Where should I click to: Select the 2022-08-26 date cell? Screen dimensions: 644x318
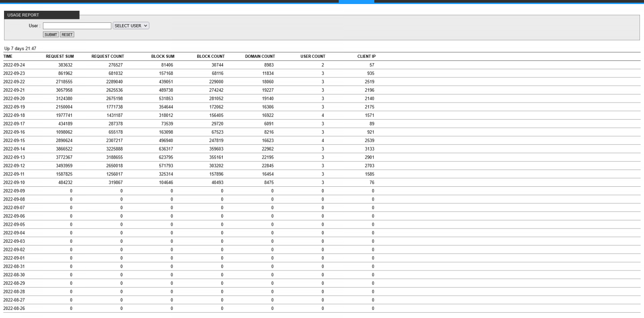(14, 309)
